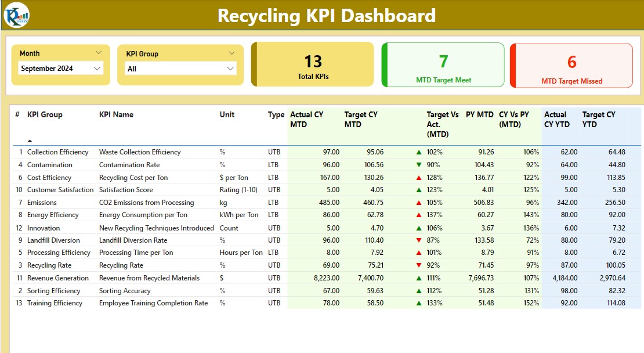The height and width of the screenshot is (353, 644).
Task: Sort by the Type column header
Action: pyautogui.click(x=276, y=114)
